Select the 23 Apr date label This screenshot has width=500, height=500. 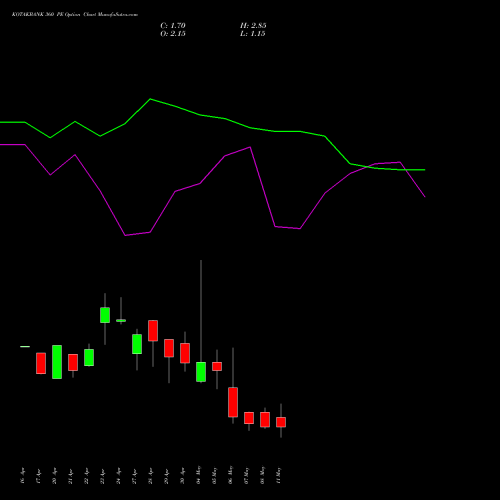point(102,476)
